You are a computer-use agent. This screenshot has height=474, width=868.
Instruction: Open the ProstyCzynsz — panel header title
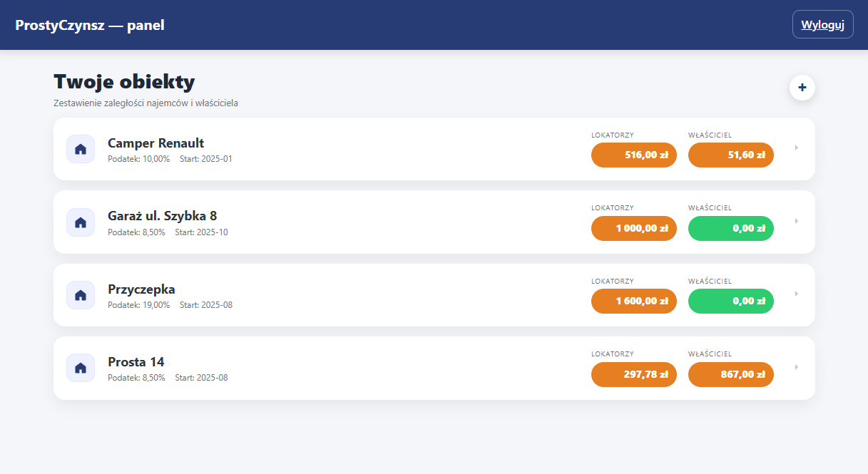(90, 25)
